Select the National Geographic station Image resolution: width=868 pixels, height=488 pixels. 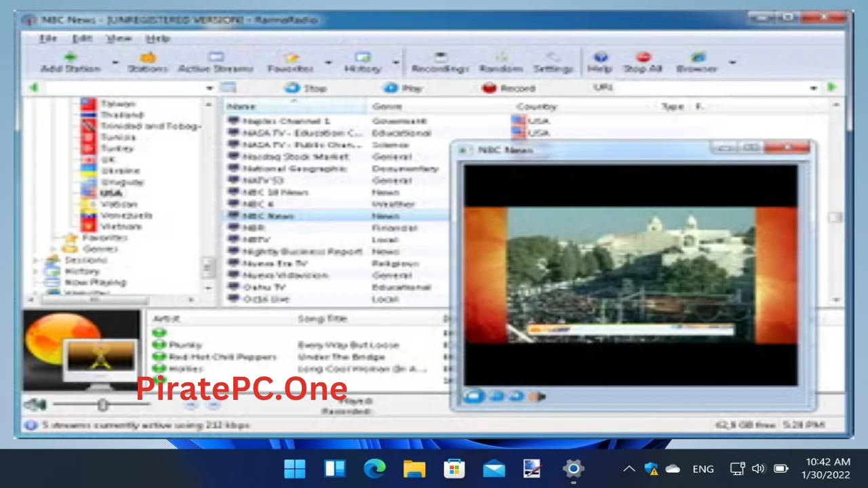294,168
